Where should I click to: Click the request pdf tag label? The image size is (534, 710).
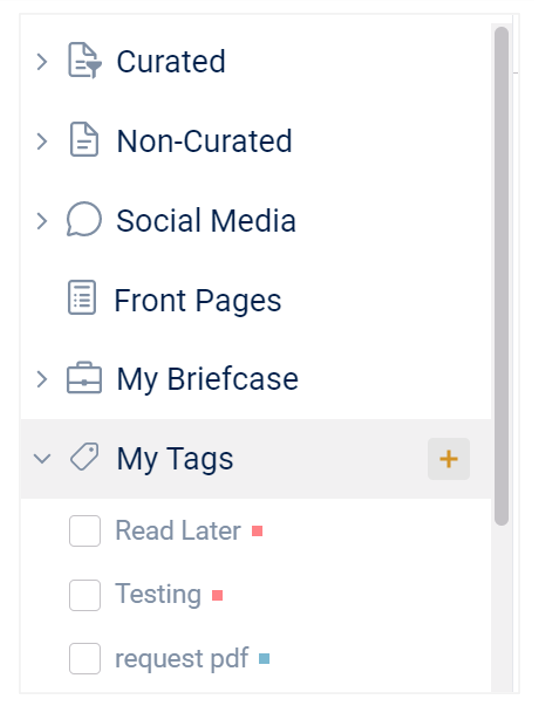182,658
